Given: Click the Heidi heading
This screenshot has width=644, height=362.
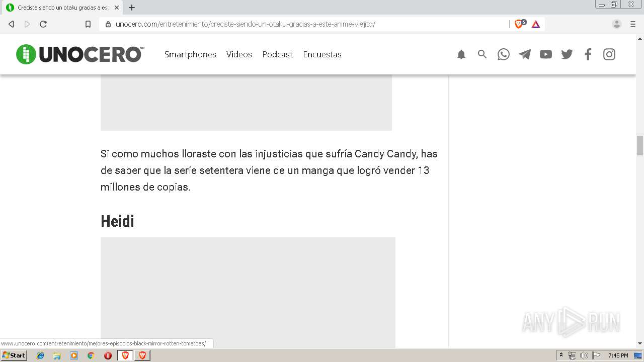Looking at the screenshot, I should (117, 221).
